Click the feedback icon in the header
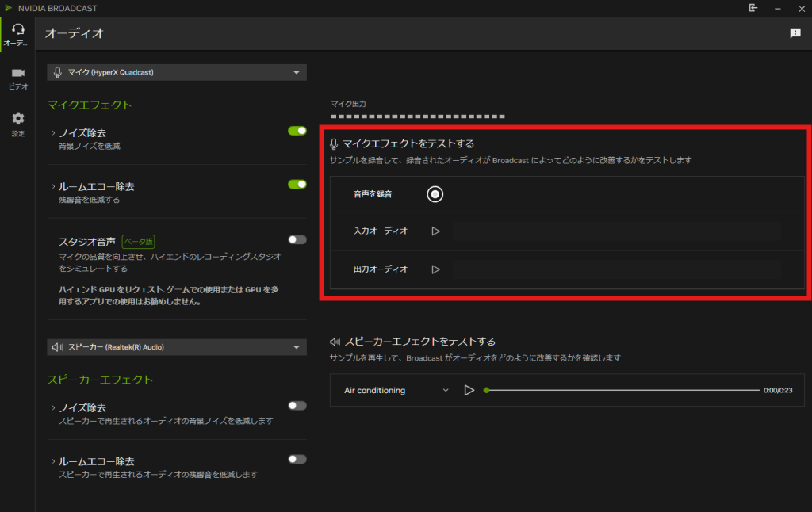The image size is (812, 512). coord(795,33)
